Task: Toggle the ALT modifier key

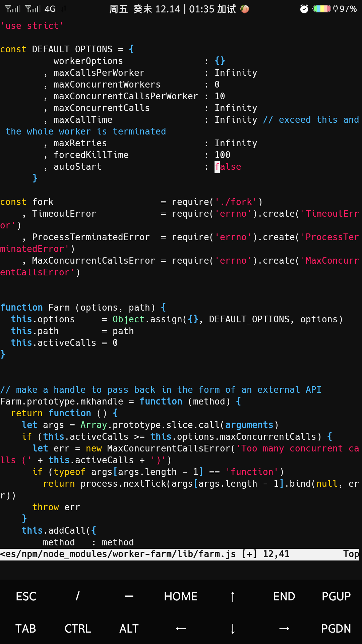Action: [x=129, y=629]
